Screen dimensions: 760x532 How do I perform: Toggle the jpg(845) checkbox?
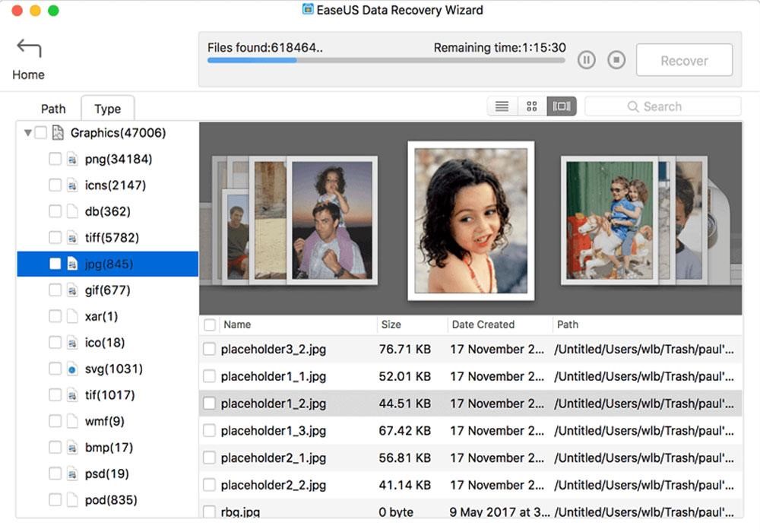click(55, 264)
